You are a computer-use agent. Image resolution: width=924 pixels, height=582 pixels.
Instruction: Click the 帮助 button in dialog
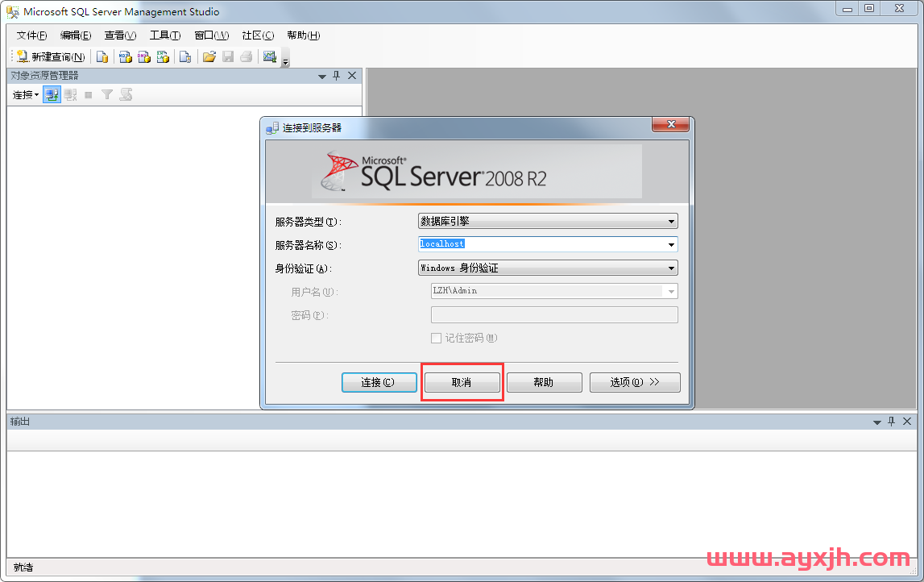click(x=544, y=382)
